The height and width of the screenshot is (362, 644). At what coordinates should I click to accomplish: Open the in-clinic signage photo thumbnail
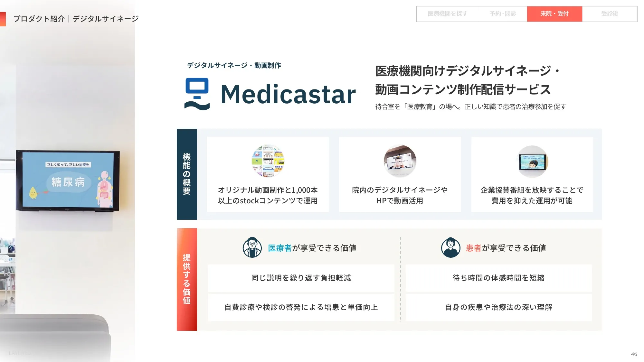[x=400, y=161]
